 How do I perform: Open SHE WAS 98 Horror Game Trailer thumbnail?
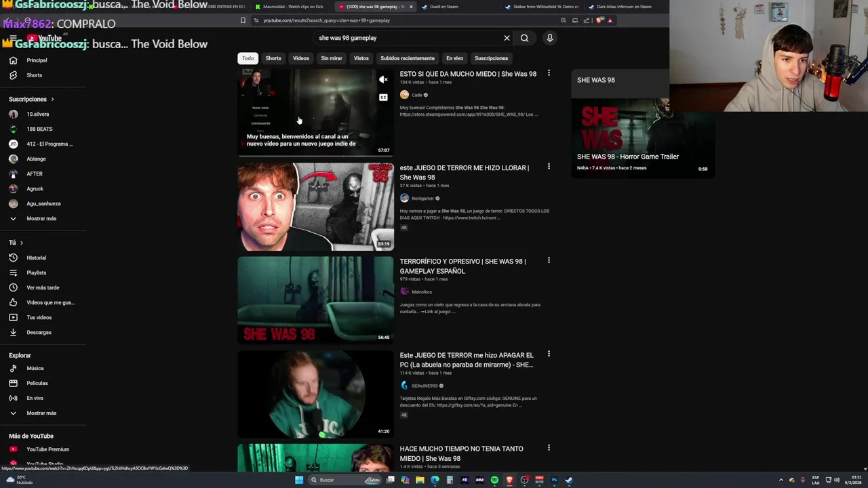(643, 137)
